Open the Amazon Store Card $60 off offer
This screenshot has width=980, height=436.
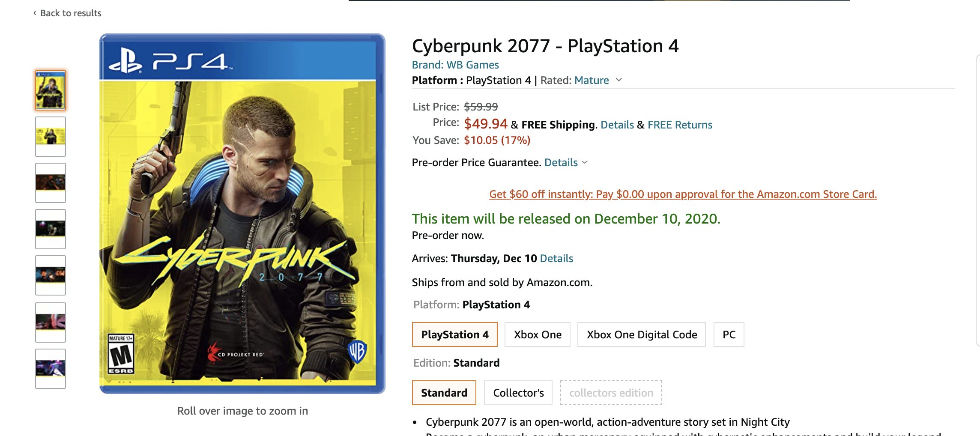pos(683,194)
